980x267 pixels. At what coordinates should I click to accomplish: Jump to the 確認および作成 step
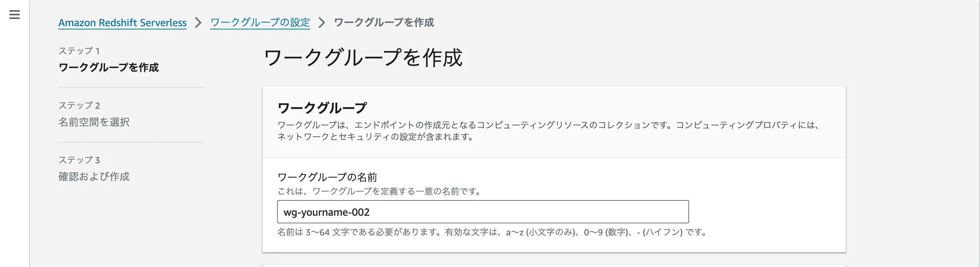94,177
